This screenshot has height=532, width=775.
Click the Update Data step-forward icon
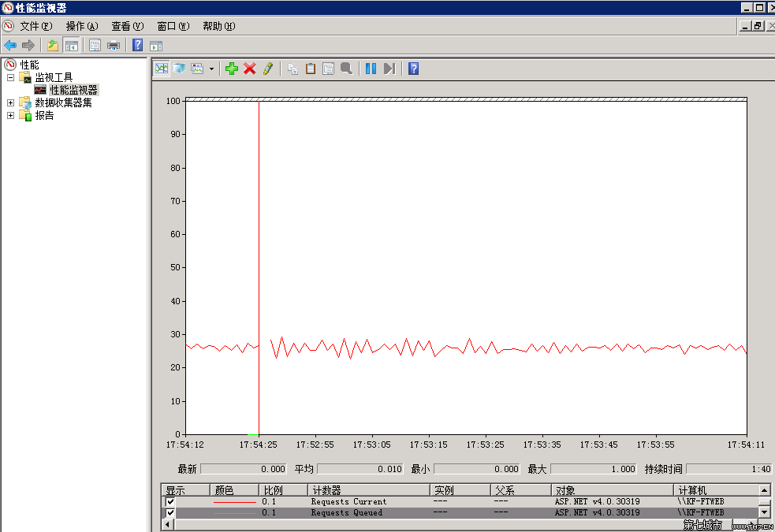(389, 69)
